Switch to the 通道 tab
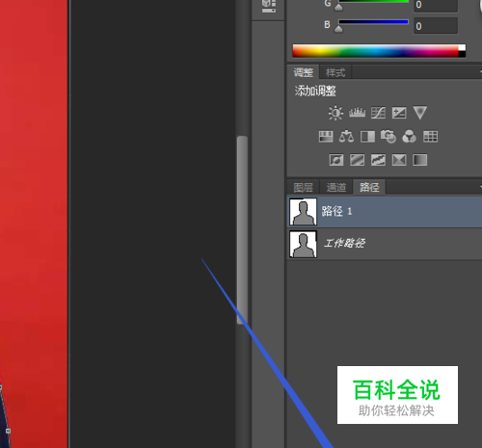 click(x=336, y=187)
